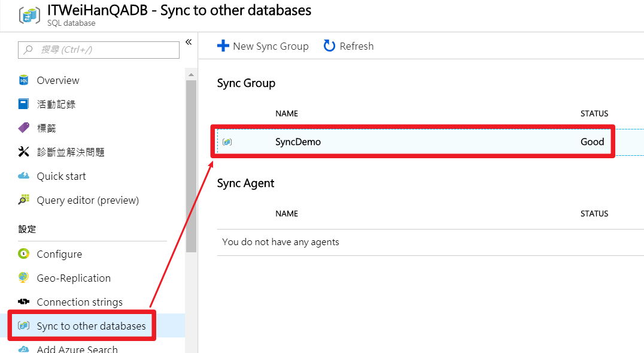Click the Refresh button label
644x353 pixels.
pyautogui.click(x=357, y=46)
